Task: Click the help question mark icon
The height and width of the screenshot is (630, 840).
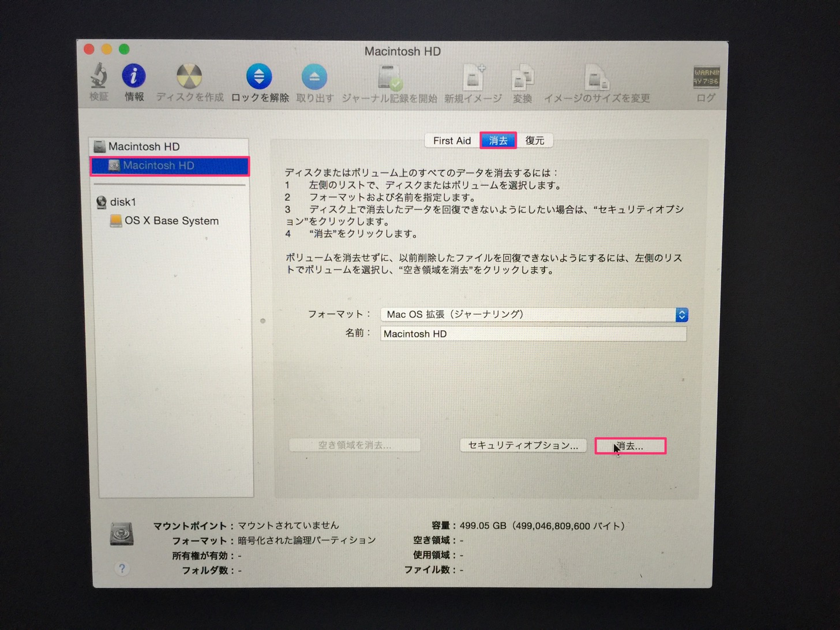Action: pos(122,568)
